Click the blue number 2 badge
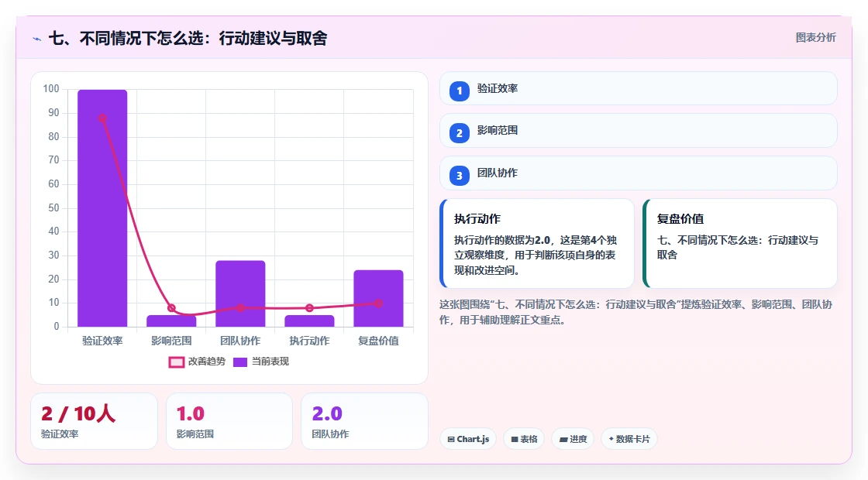The width and height of the screenshot is (868, 480). click(x=460, y=133)
